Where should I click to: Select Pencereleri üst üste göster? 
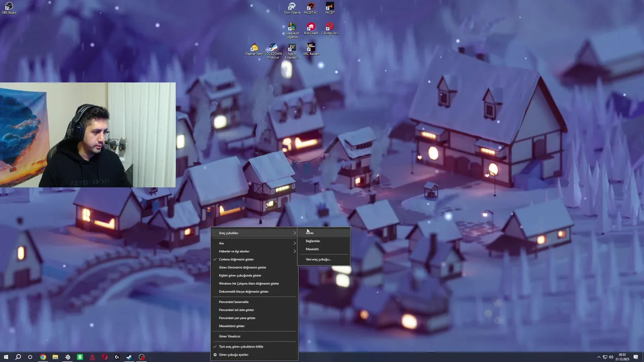(x=255, y=310)
